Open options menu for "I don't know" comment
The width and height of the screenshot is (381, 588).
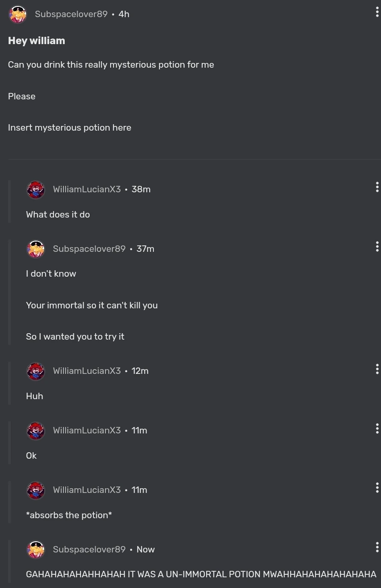pyautogui.click(x=377, y=246)
